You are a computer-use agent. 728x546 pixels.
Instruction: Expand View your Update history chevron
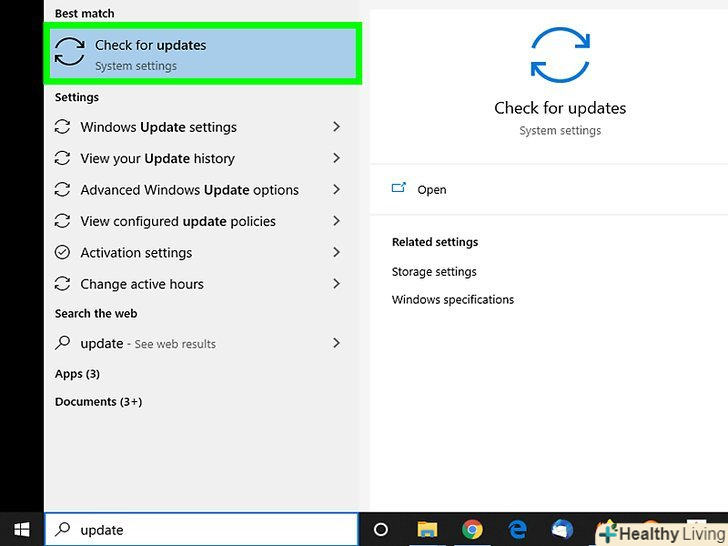[337, 158]
